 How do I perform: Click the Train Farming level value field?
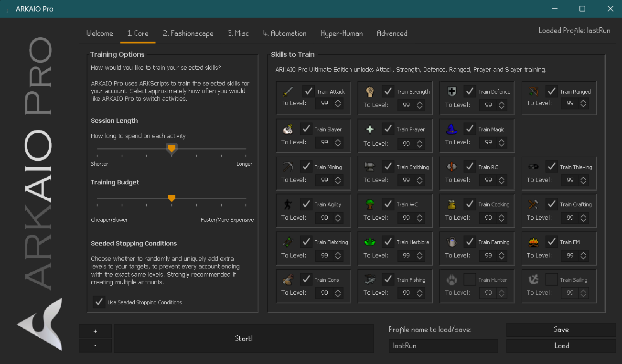488,256
